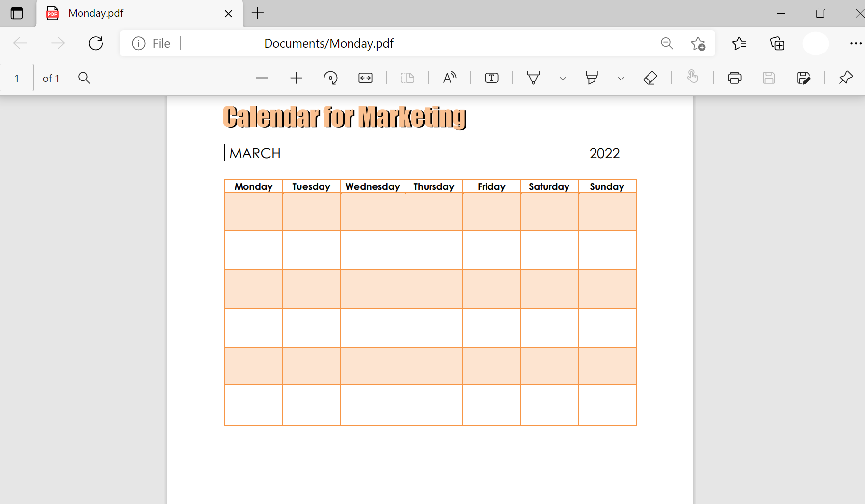Image resolution: width=865 pixels, height=504 pixels.
Task: Select the Add text tool
Action: point(491,78)
